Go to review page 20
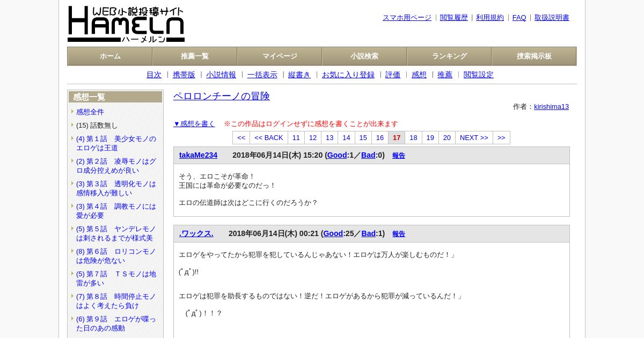 click(x=447, y=138)
